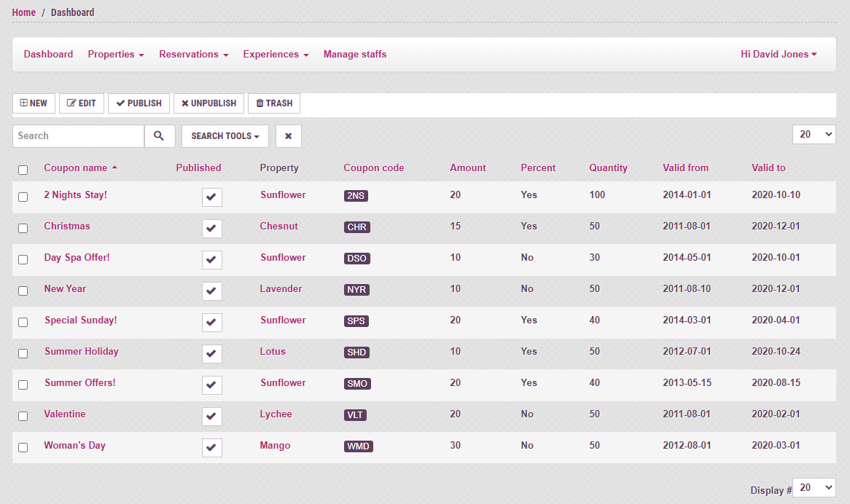Open the Hi David Jones user menu

click(778, 55)
